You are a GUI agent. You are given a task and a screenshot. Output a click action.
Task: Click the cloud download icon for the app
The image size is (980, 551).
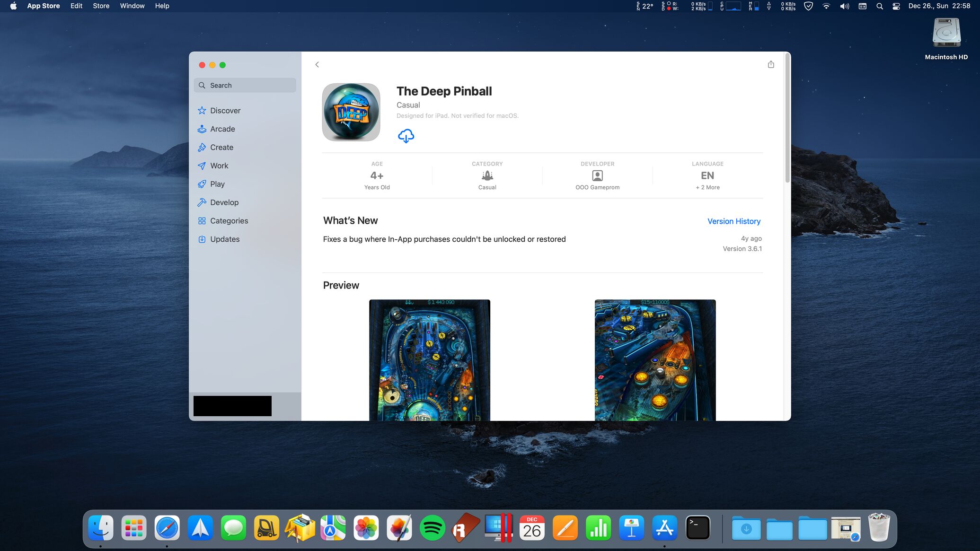pyautogui.click(x=406, y=136)
